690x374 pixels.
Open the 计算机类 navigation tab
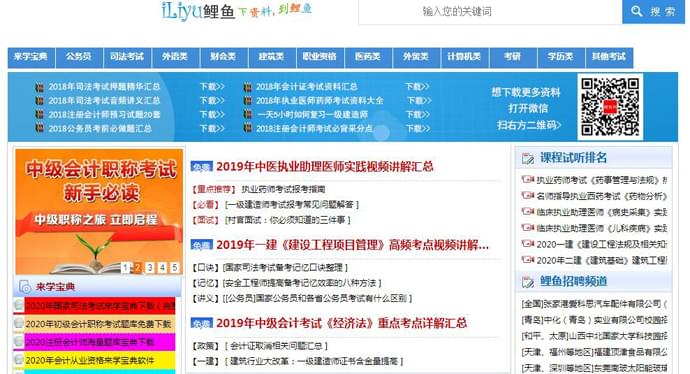(x=464, y=57)
